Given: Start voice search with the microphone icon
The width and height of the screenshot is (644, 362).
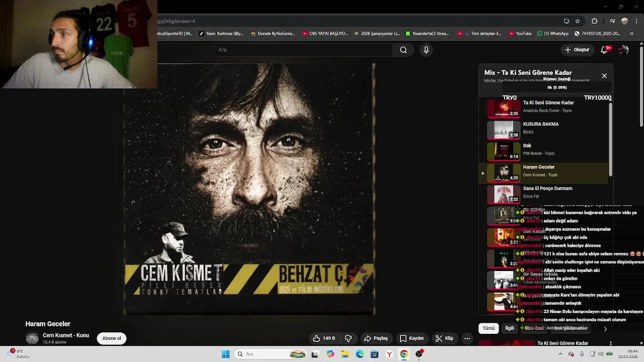Looking at the screenshot, I should (426, 50).
